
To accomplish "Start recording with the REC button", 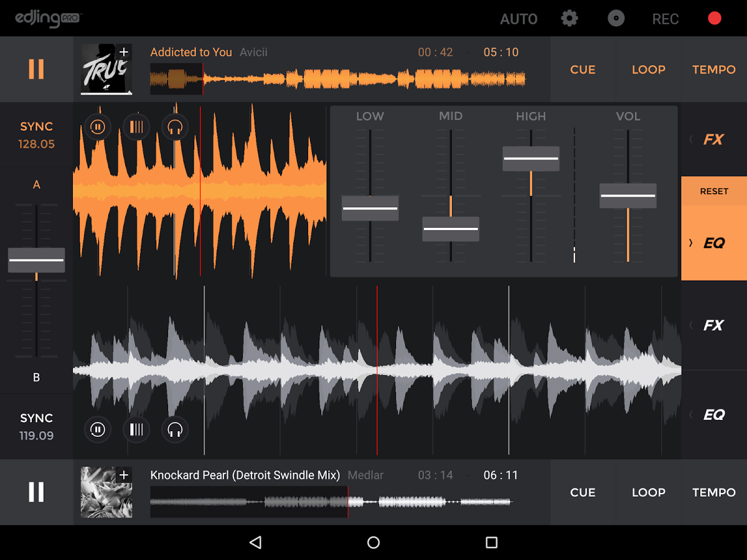I will pos(665,18).
